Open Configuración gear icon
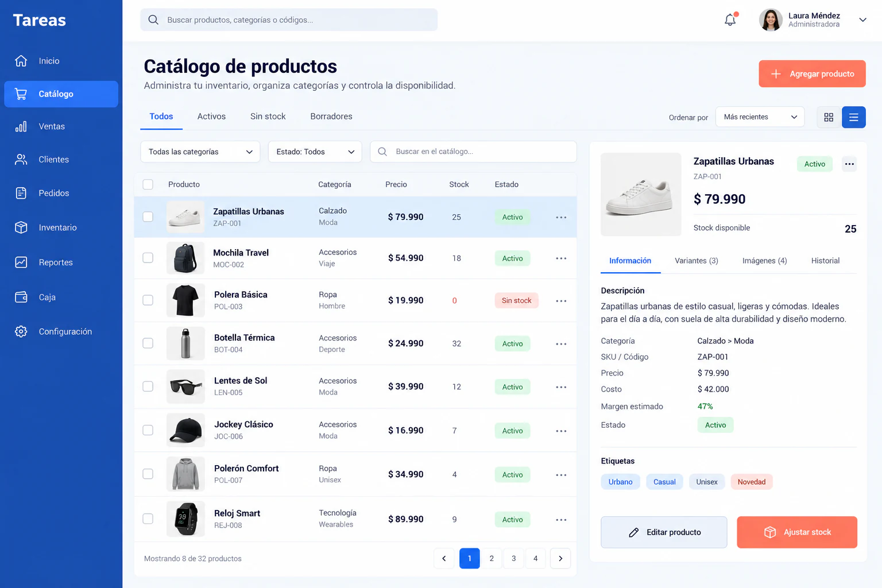The image size is (882, 588). pyautogui.click(x=21, y=331)
